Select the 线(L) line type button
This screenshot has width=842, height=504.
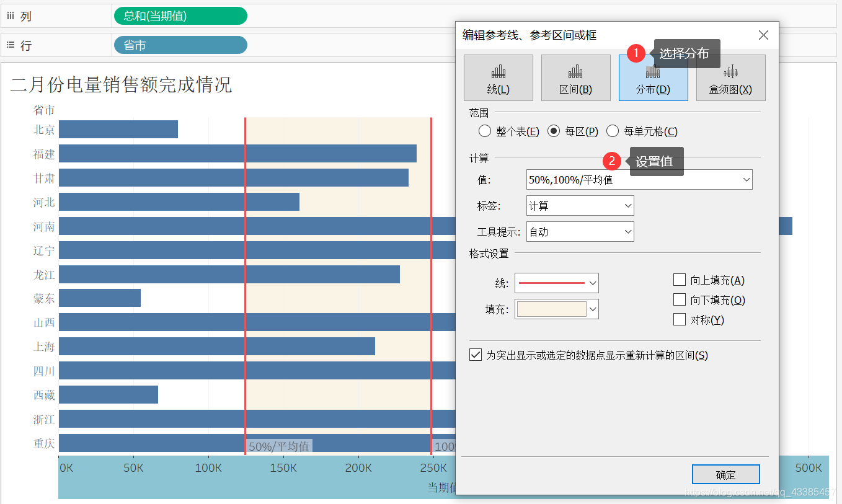coord(499,77)
